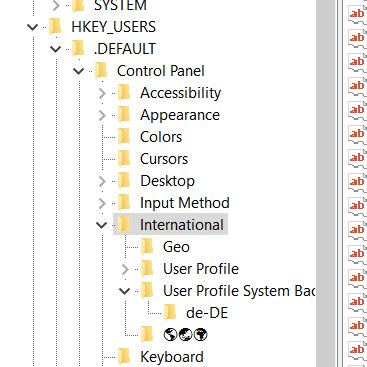The width and height of the screenshot is (367, 367).
Task: Select the Geo folder icon
Action: (147, 247)
